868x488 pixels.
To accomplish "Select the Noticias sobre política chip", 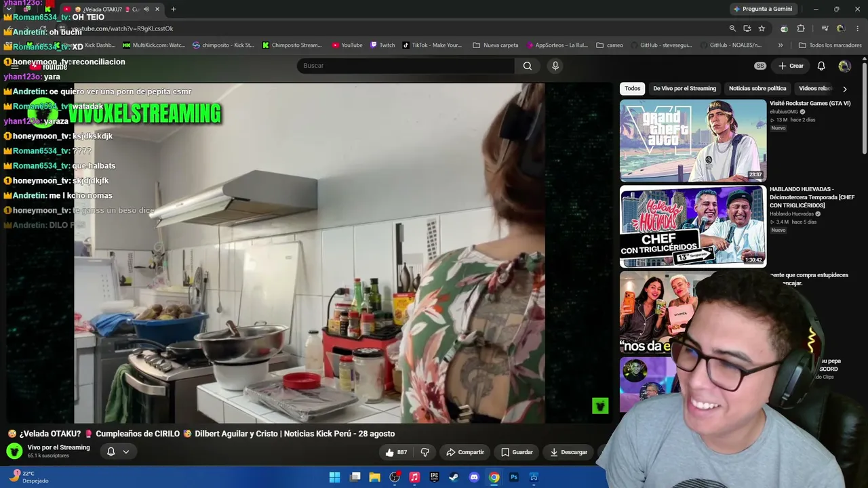I will pos(757,89).
